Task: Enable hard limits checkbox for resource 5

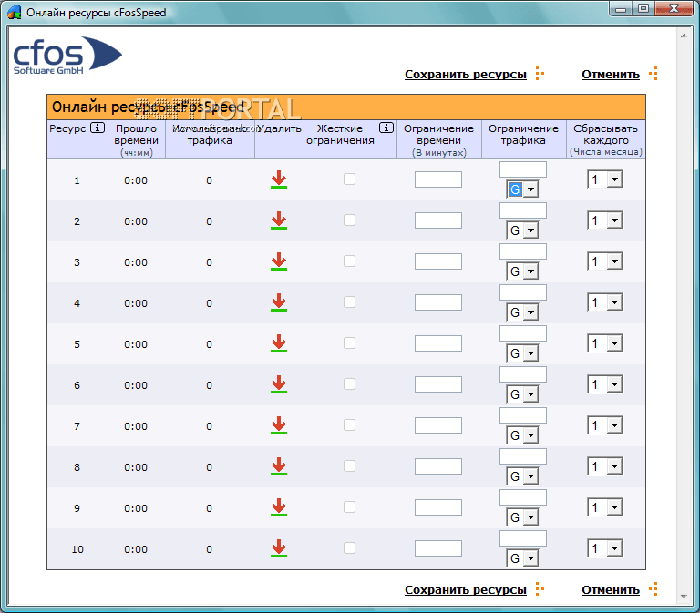Action: [350, 343]
